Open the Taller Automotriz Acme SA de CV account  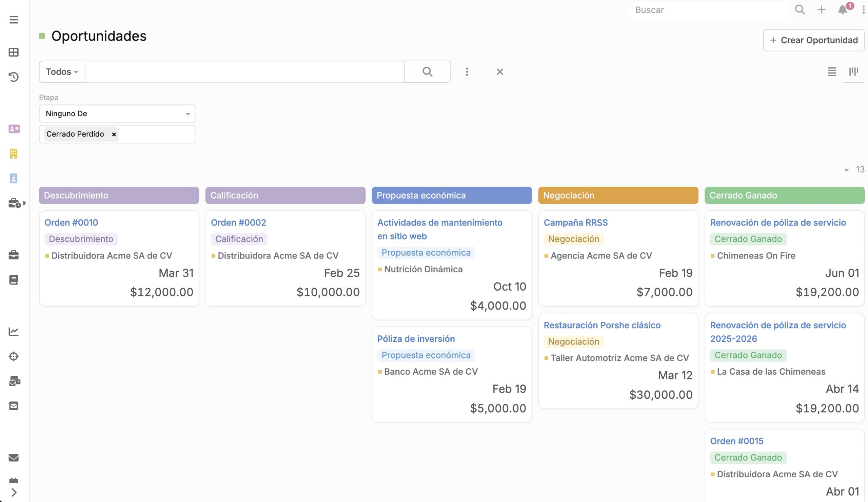[x=619, y=358]
